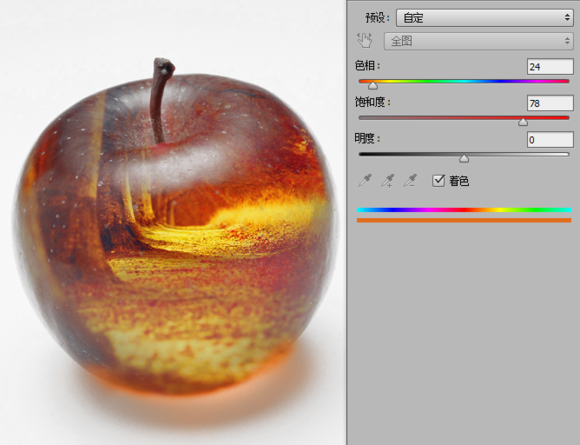Viewport: 580px width, 445px height.
Task: Select the on-image hand adjustment tool
Action: tap(364, 40)
